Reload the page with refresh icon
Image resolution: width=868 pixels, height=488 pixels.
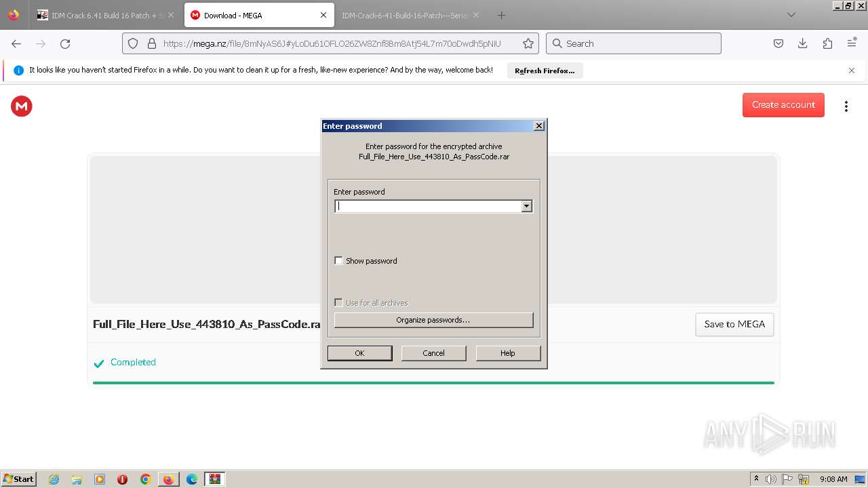click(x=65, y=43)
